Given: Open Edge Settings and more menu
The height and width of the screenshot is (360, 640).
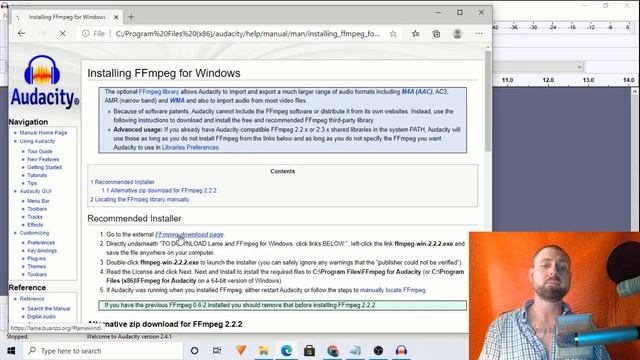Looking at the screenshot, I should (479, 34).
